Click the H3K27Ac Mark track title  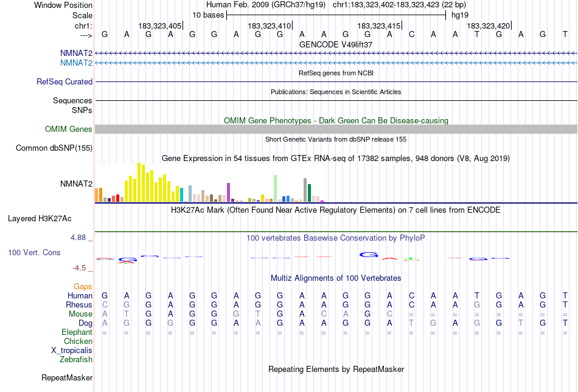click(x=335, y=210)
